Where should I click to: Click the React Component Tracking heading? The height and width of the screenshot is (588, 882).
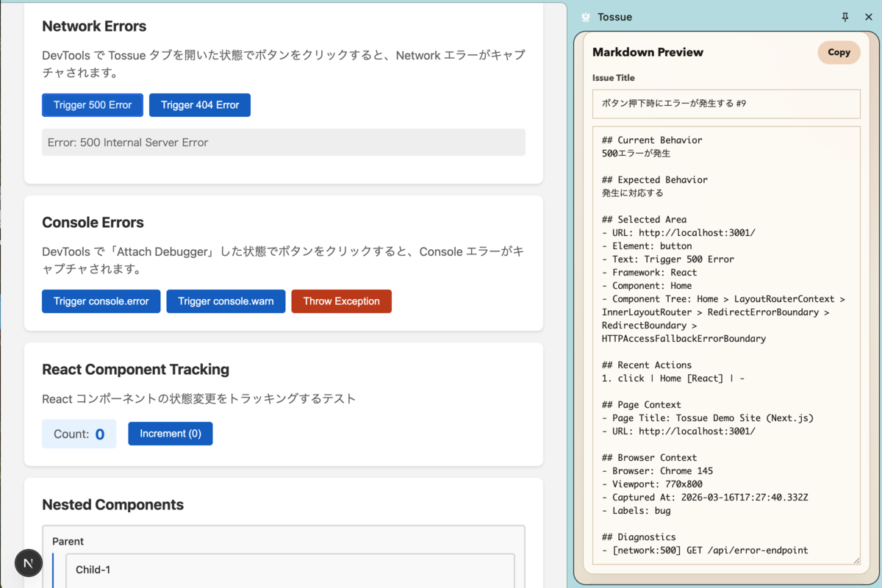136,370
